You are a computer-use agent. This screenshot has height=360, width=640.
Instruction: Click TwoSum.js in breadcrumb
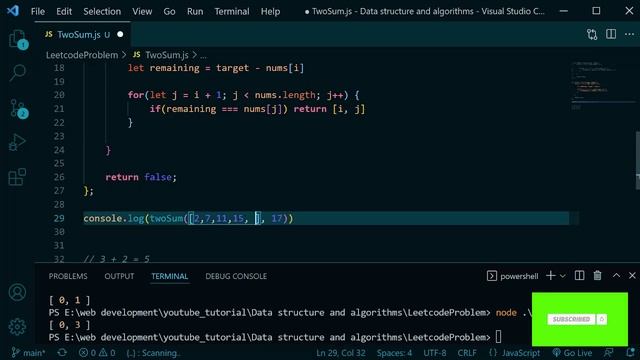click(167, 55)
